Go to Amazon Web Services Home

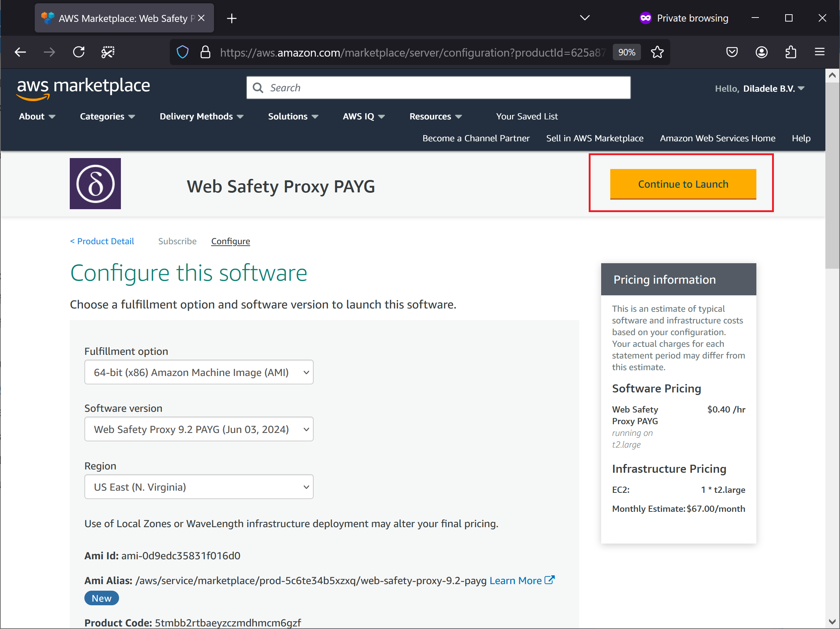click(717, 138)
